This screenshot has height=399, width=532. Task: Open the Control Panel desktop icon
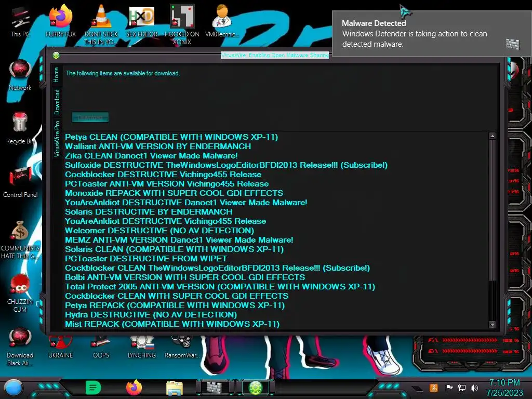click(x=20, y=182)
